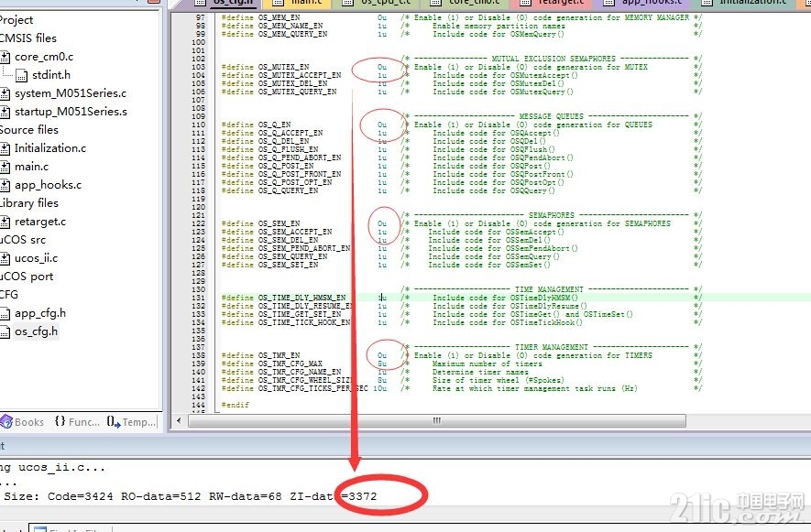Click the OS_MUTEX_EN define on line 103

266,67
